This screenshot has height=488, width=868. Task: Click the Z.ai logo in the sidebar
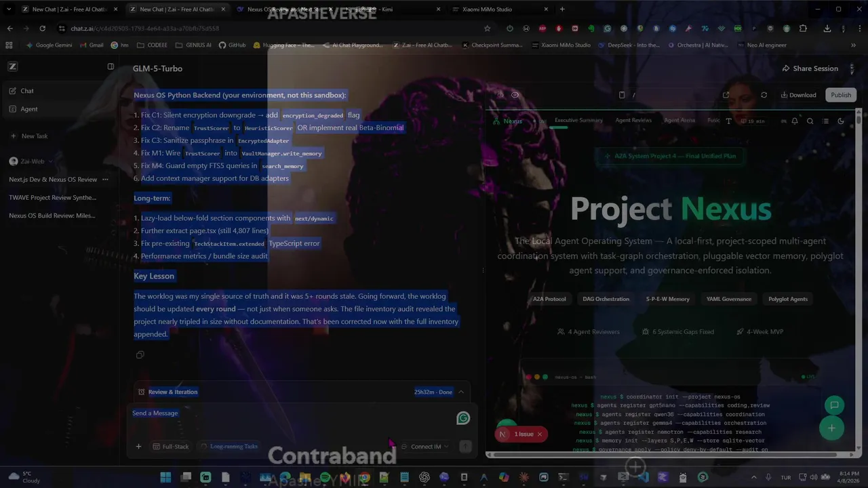tap(13, 66)
